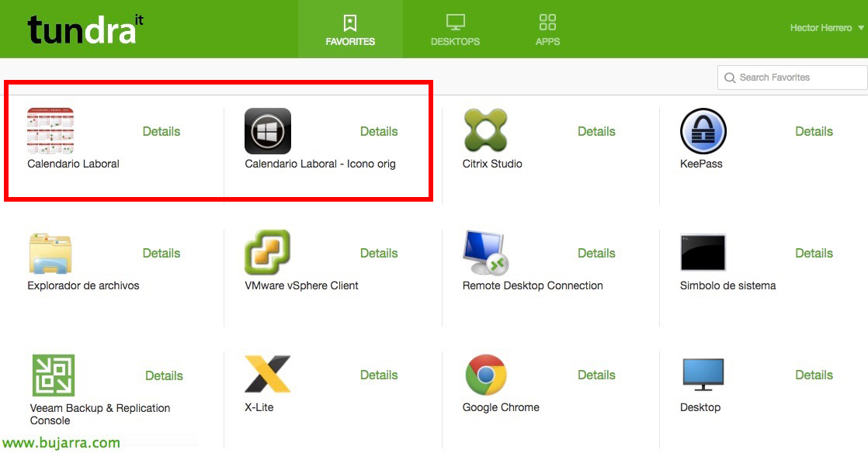Launch the Calendario Laboral calendar icon
This screenshot has height=453, width=868.
(x=50, y=131)
